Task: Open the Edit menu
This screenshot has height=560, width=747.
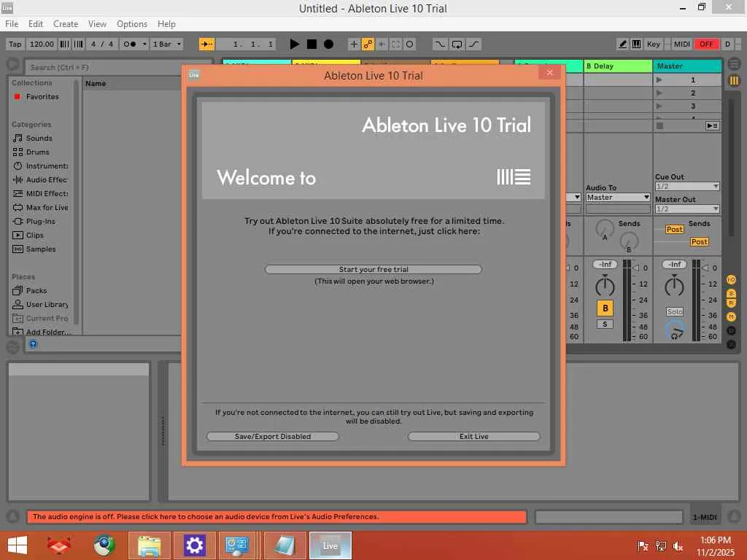Action: tap(35, 24)
